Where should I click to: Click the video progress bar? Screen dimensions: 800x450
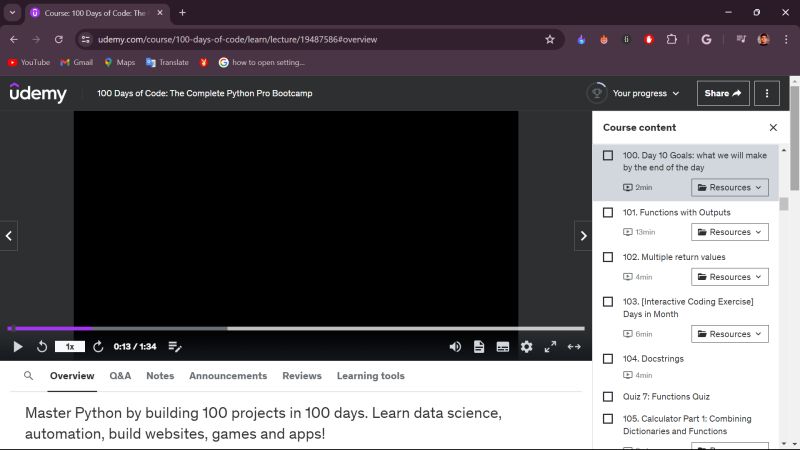(x=300, y=328)
